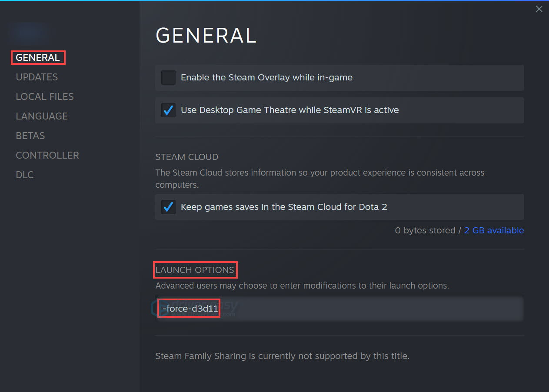This screenshot has height=392, width=549.
Task: Select the -force-d3d11 launch option text
Action: point(189,308)
